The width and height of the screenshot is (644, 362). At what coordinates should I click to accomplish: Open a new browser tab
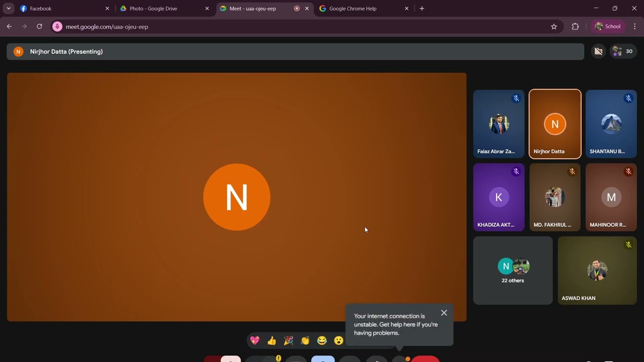(x=422, y=9)
